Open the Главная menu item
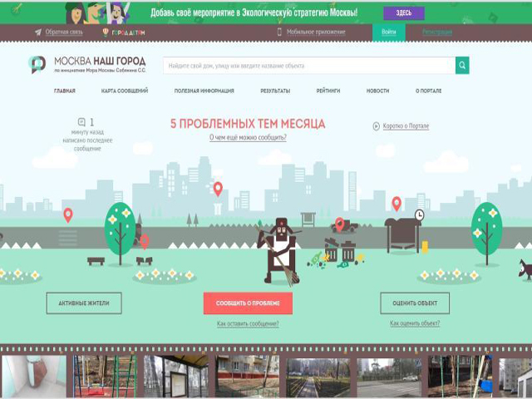Screen dimensions: 532x399 (x=65, y=91)
